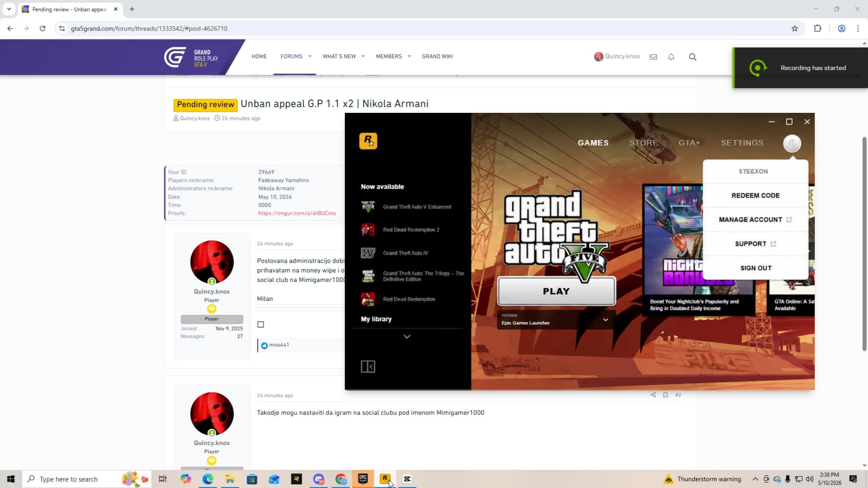
Task: Open the Quincy.knox account menu in header
Action: click(x=617, y=56)
